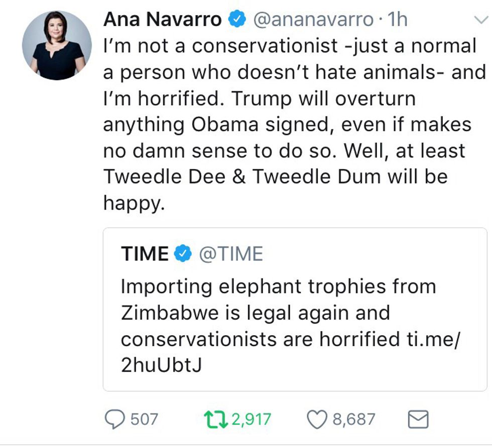
Task: Click the 1h tweet timestamp
Action: point(397,20)
